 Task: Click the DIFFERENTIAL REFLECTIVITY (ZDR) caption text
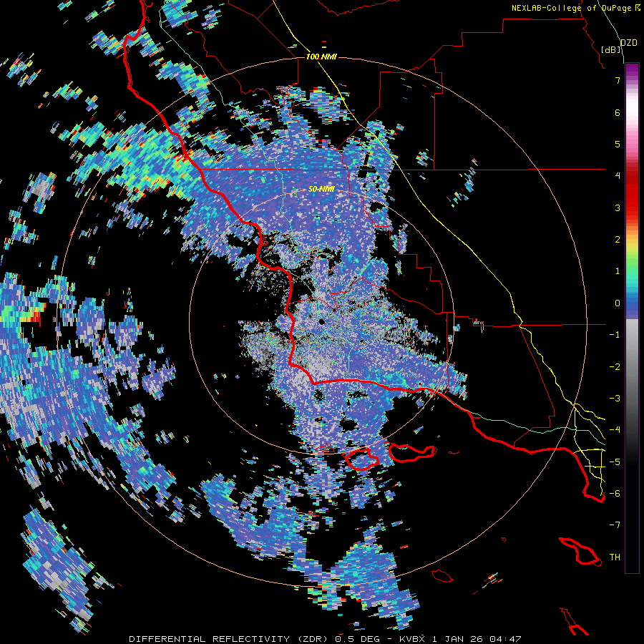[x=228, y=639]
